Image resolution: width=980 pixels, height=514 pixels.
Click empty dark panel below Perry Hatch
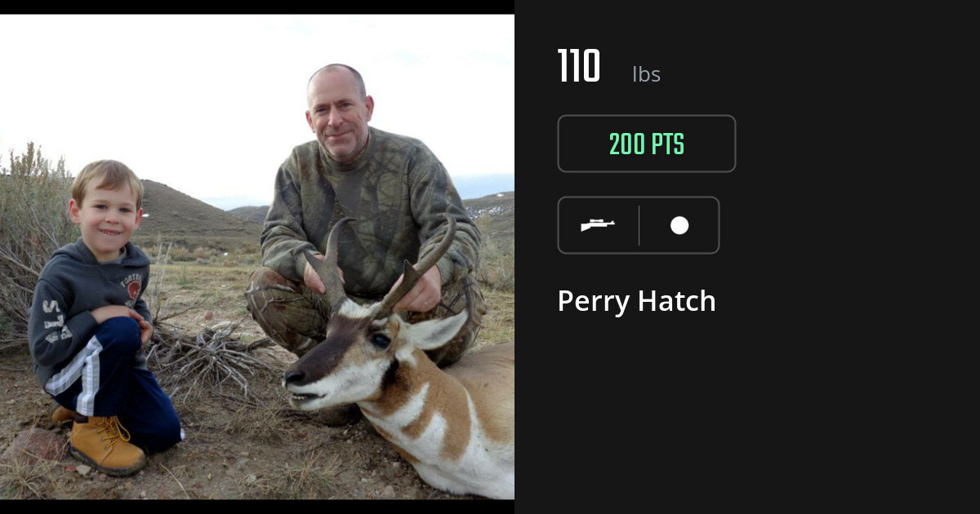(747, 416)
